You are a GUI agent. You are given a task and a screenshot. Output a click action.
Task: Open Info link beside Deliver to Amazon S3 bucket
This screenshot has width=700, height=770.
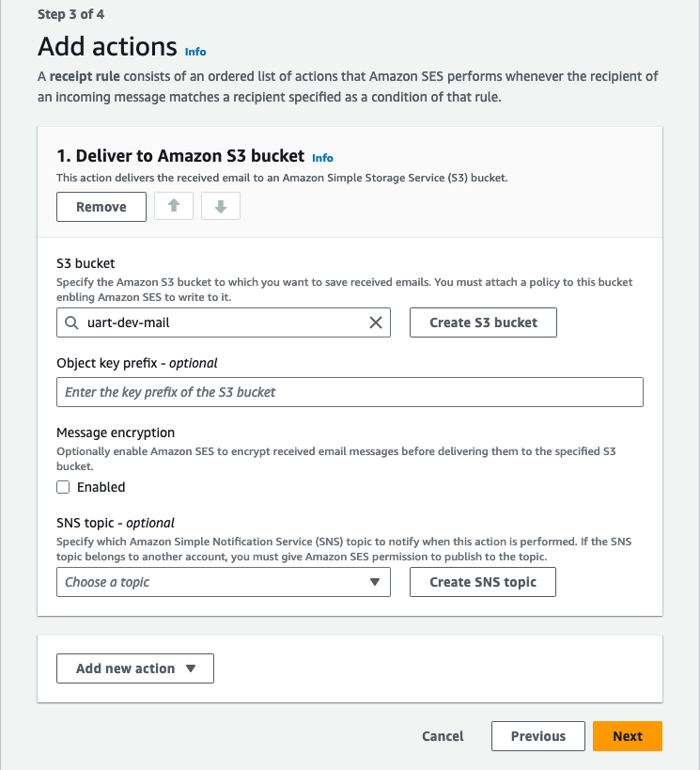click(x=322, y=158)
